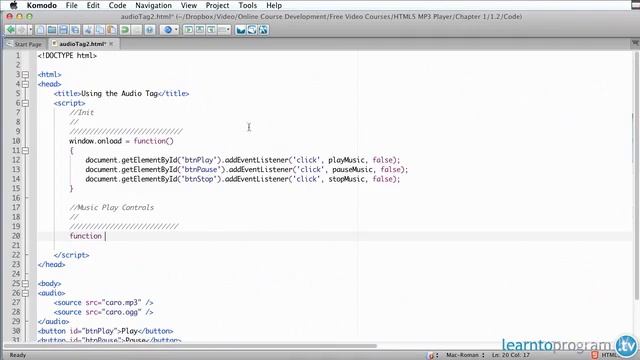640x360 pixels.
Task: Toggle the bottom pane visibility icon
Action: click(x=200, y=30)
